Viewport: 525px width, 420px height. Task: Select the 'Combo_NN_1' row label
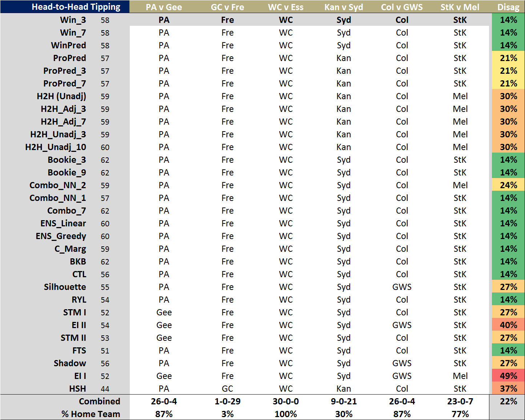tap(58, 198)
